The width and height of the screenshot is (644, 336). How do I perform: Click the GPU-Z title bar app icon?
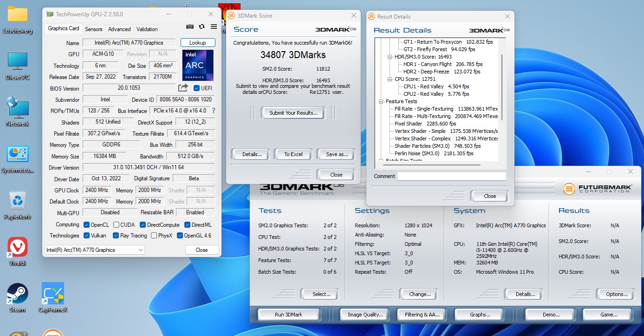coord(50,14)
